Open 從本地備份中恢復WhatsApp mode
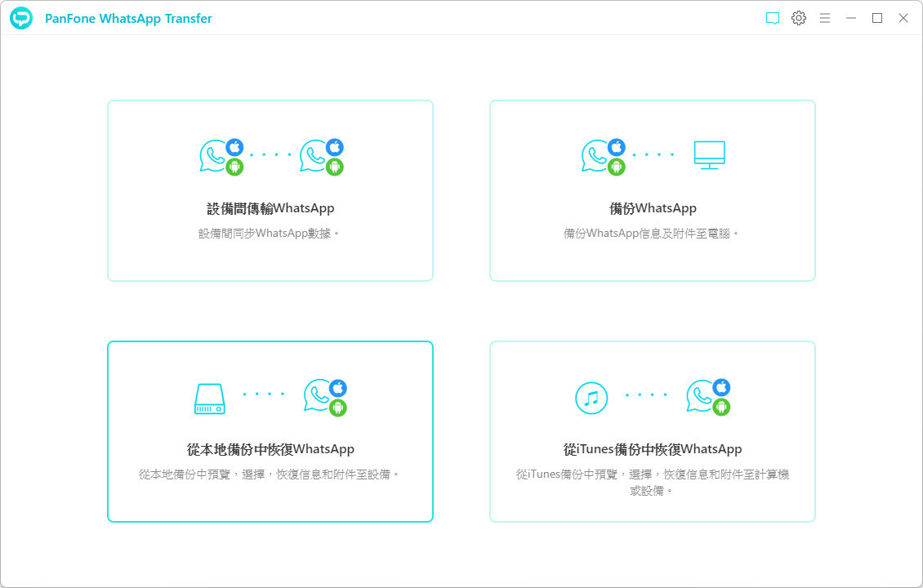This screenshot has height=588, width=923. 270,431
